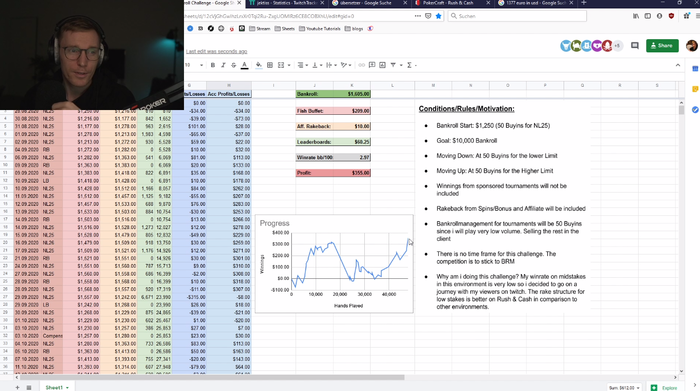Viewport: 700px width, 391px height.
Task: Open the vertical align dropdown
Action: tap(317, 65)
